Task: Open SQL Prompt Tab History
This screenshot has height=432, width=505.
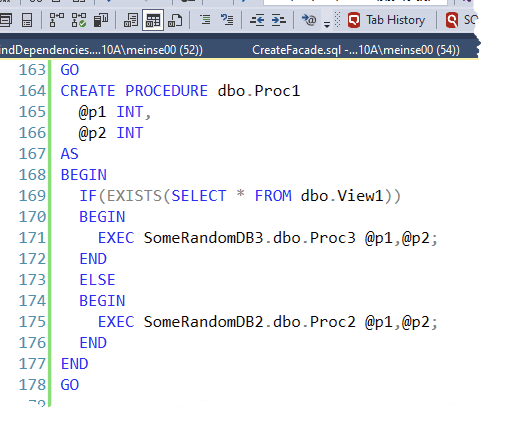Action: (x=386, y=20)
